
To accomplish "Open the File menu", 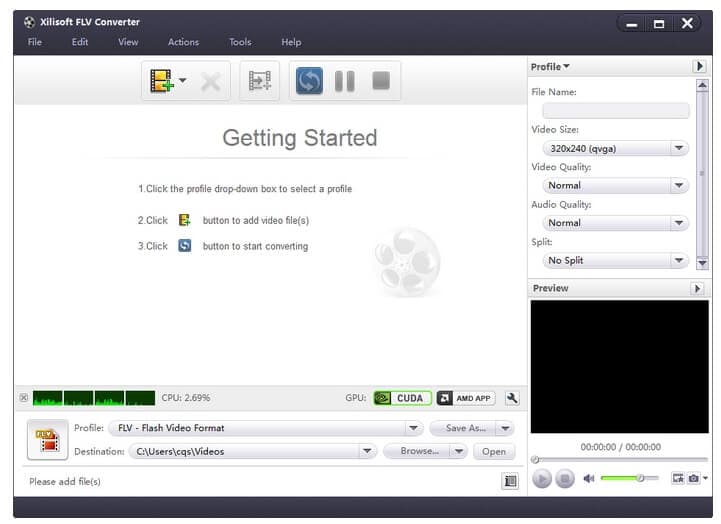I will (x=34, y=42).
